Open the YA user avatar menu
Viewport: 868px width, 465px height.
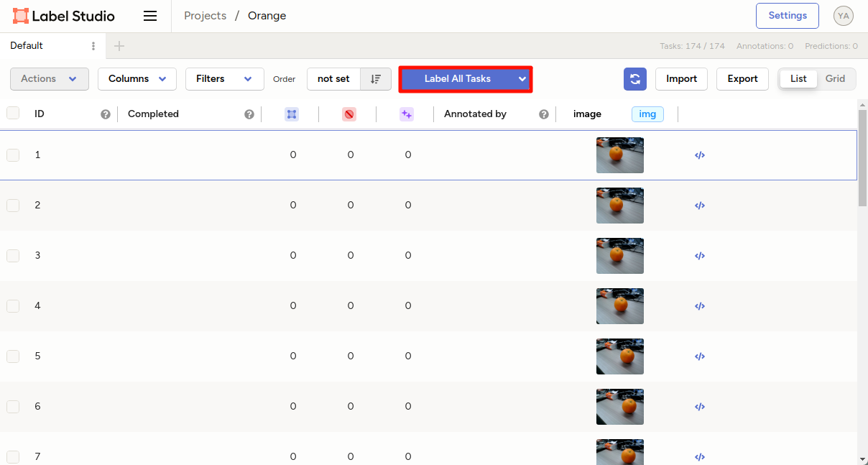tap(844, 16)
